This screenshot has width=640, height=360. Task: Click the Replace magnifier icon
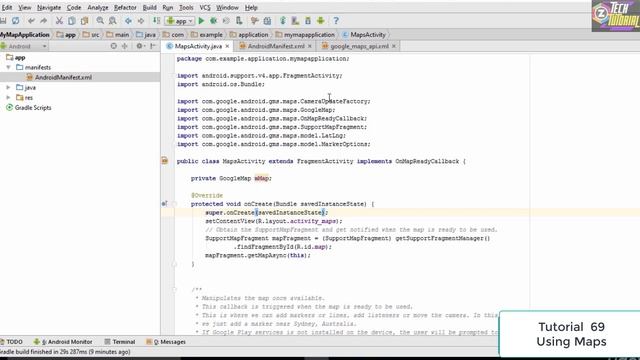click(113, 21)
